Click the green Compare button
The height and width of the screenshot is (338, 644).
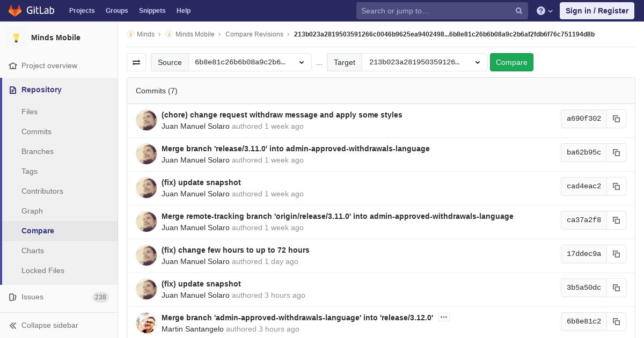511,62
